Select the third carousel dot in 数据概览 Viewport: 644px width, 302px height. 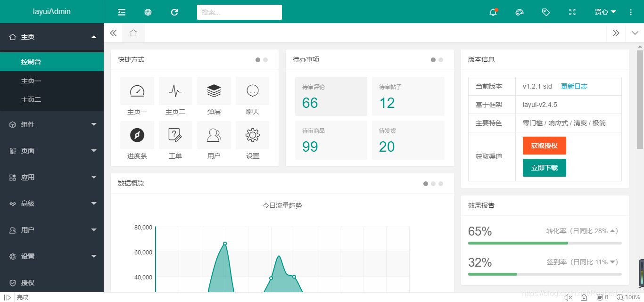click(x=440, y=184)
